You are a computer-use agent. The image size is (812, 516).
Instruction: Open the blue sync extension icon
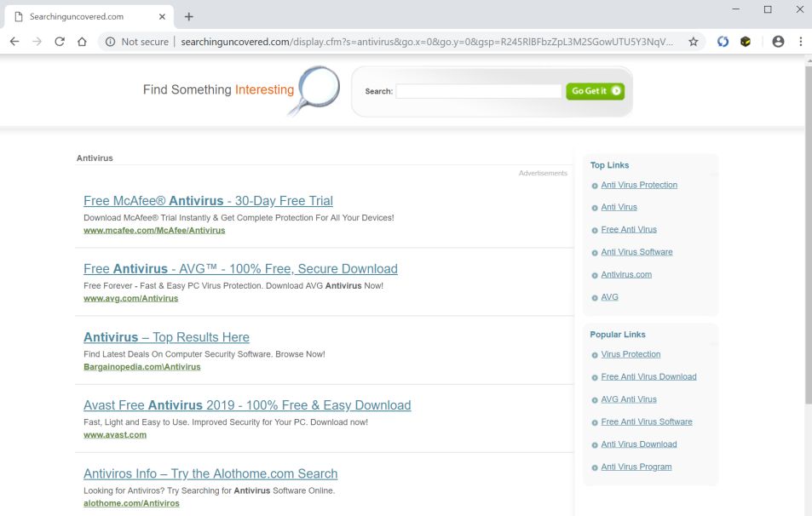coord(723,42)
